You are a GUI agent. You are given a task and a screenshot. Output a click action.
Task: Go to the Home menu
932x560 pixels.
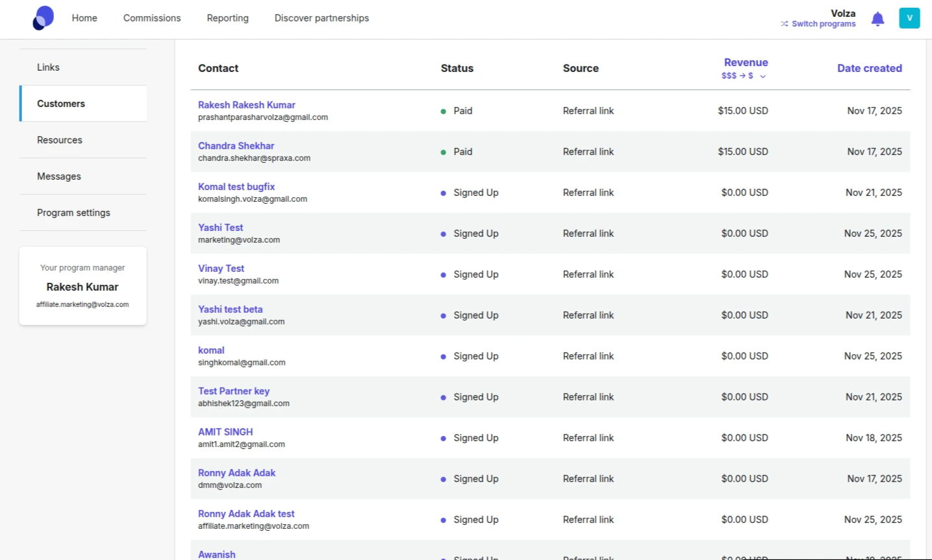(x=84, y=18)
